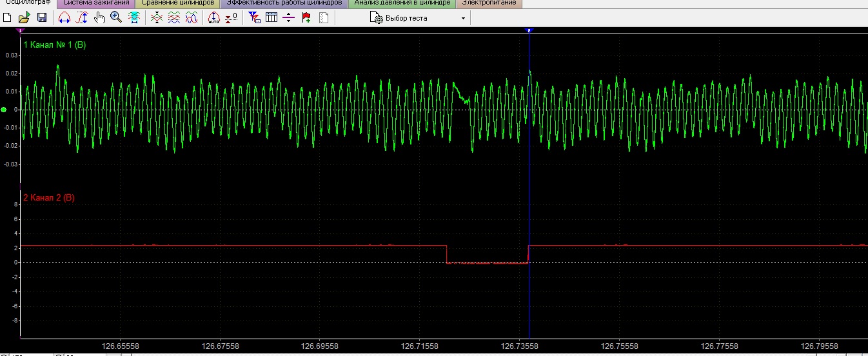Click the time axis value 126.67558
868x356 pixels.
[220, 346]
